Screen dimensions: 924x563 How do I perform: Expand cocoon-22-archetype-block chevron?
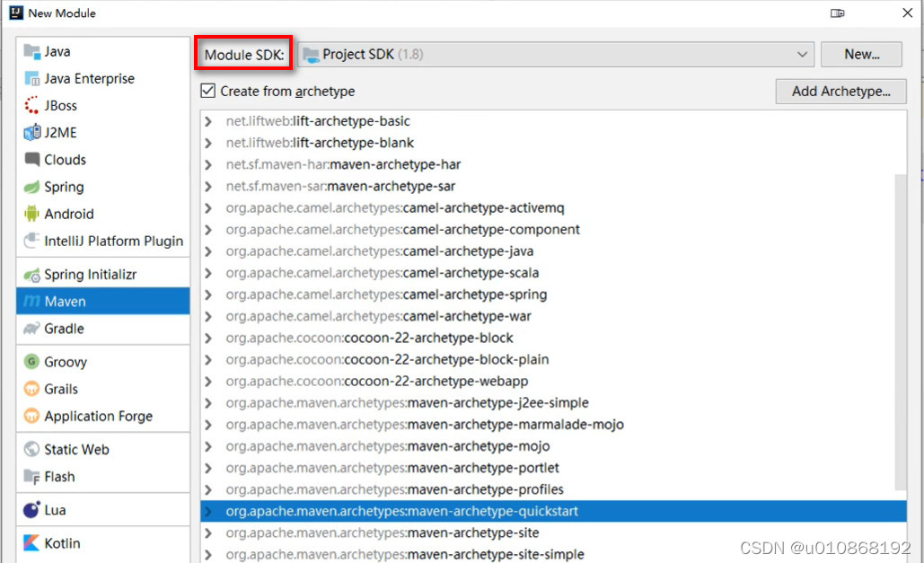click(208, 339)
